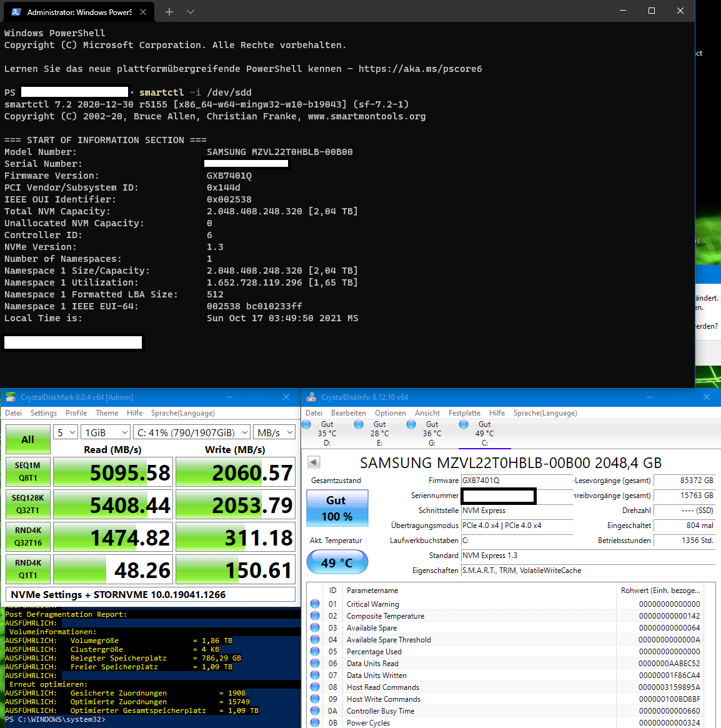Click the Available Spare Threshold status circle

pyautogui.click(x=316, y=640)
